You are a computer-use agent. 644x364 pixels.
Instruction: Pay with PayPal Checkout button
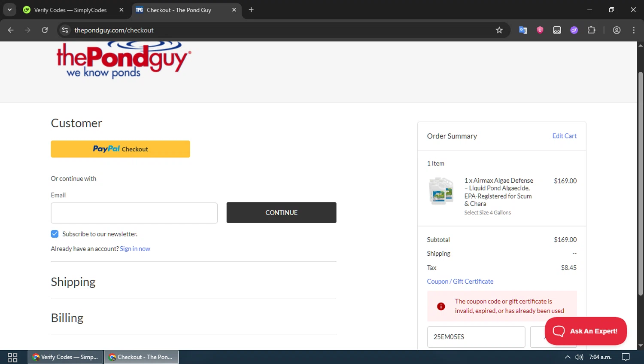click(x=120, y=149)
